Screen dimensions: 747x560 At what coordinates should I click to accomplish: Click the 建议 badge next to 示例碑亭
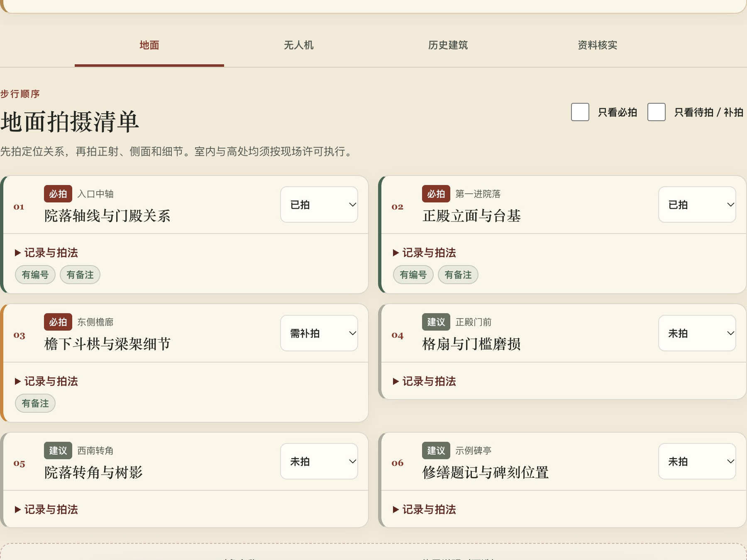(x=436, y=450)
